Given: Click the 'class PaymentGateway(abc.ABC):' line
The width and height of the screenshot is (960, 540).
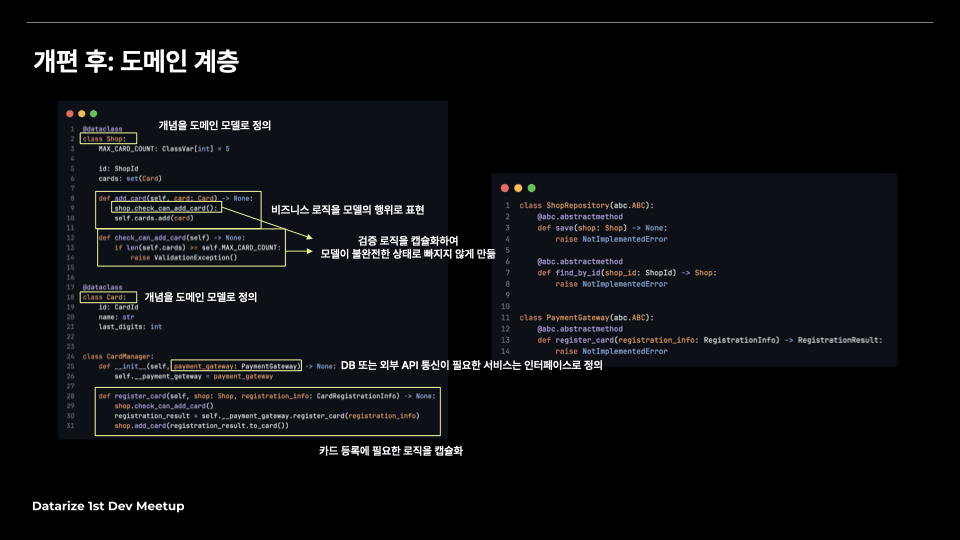Looking at the screenshot, I should pyautogui.click(x=587, y=318).
